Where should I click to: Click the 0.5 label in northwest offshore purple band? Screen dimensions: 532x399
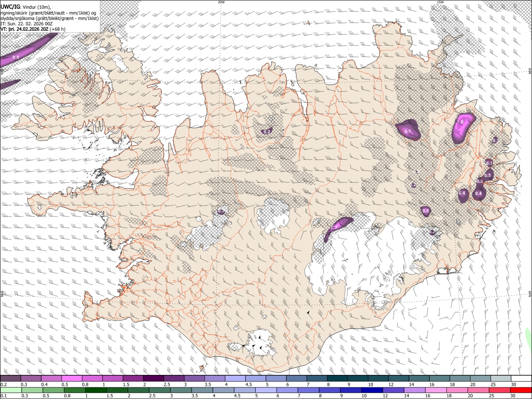pos(16,57)
